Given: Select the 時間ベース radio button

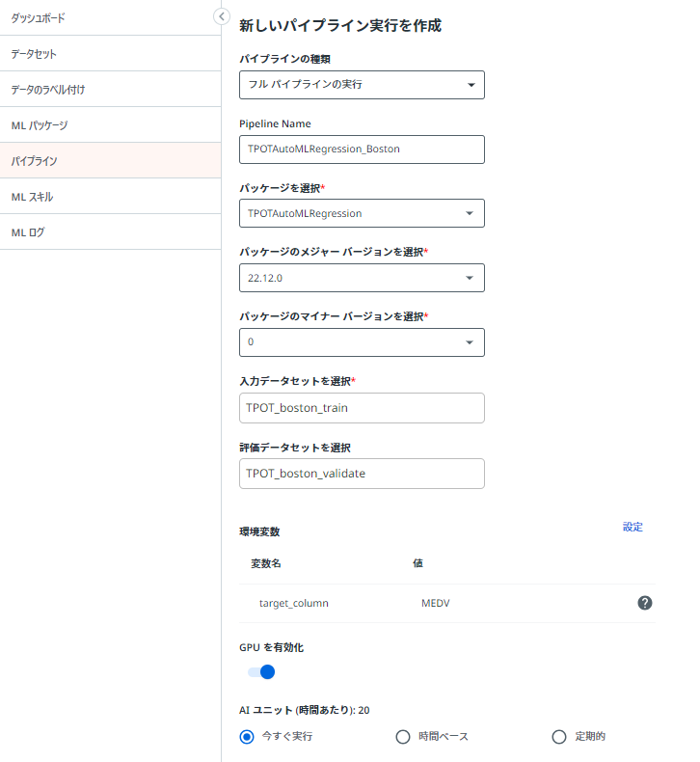Looking at the screenshot, I should [x=403, y=737].
